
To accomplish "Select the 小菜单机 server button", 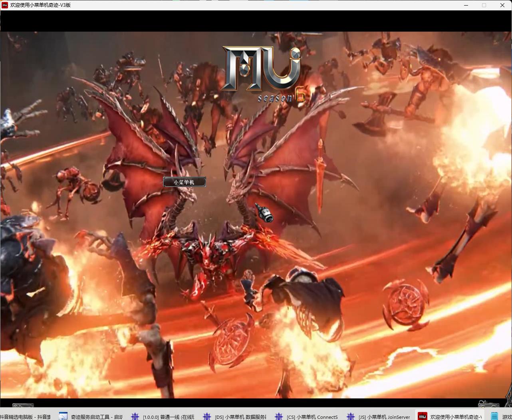I will coord(184,182).
